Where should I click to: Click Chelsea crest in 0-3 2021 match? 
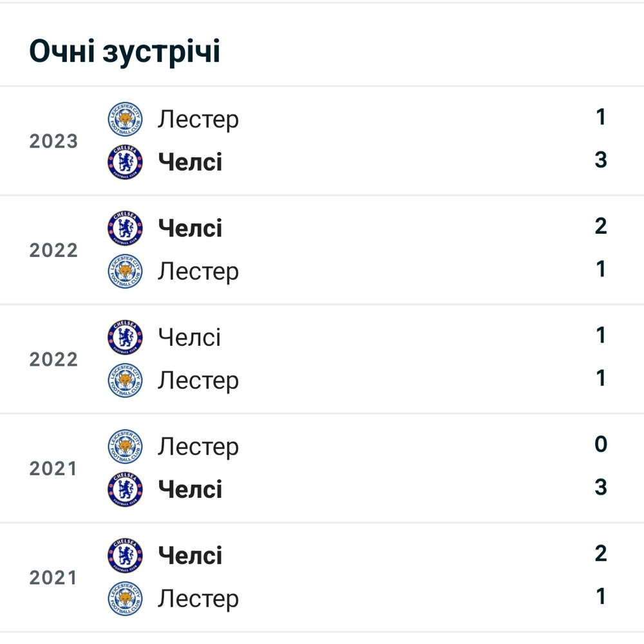point(126,489)
